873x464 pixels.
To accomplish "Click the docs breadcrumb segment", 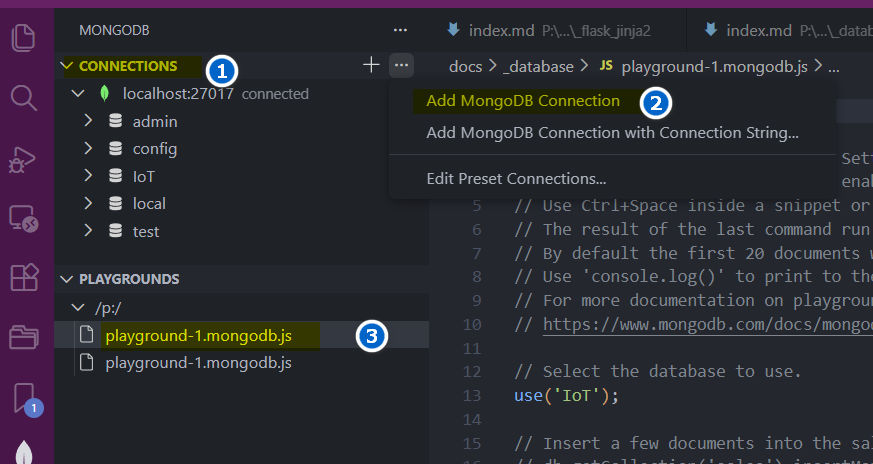I will (465, 67).
